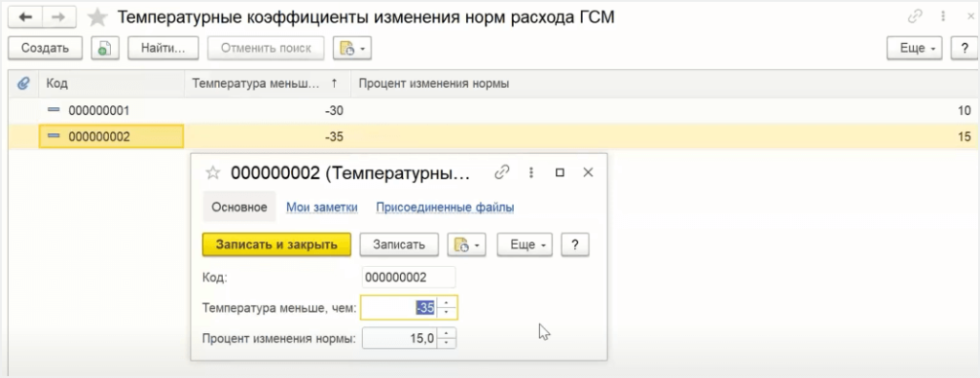The width and height of the screenshot is (980, 378).
Task: Maximize the 000000002 dialog
Action: click(560, 173)
